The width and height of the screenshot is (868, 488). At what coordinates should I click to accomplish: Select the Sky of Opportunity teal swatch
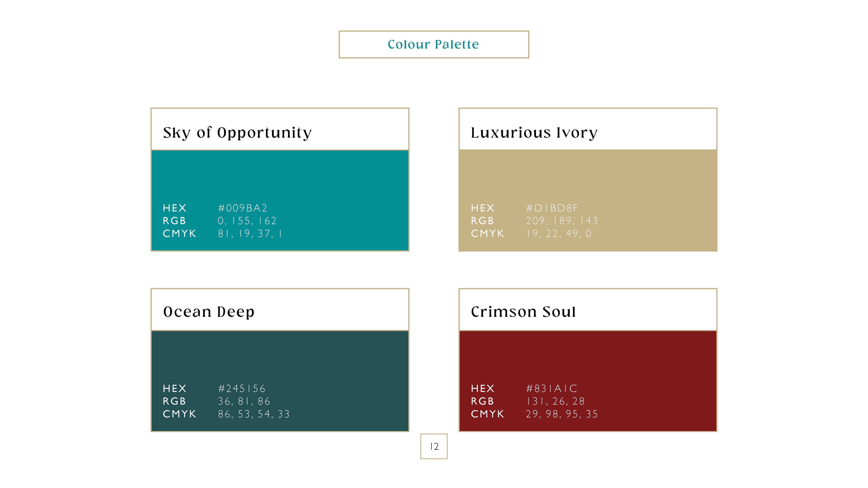coord(280,200)
